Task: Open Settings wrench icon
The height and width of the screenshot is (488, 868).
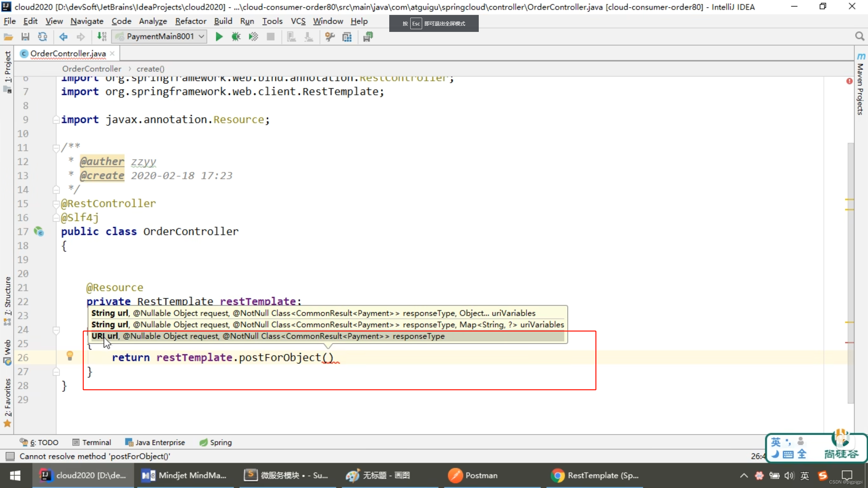Action: (x=330, y=37)
